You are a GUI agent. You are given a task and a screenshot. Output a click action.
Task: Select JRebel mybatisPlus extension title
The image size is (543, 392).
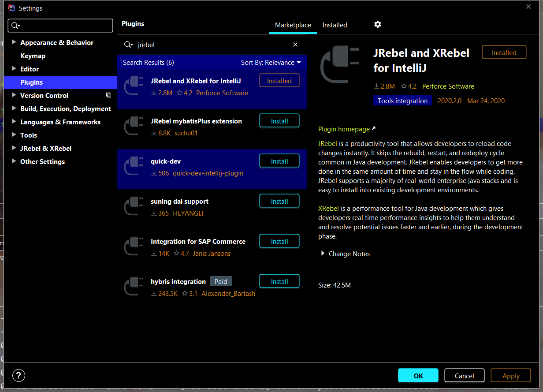(x=196, y=121)
